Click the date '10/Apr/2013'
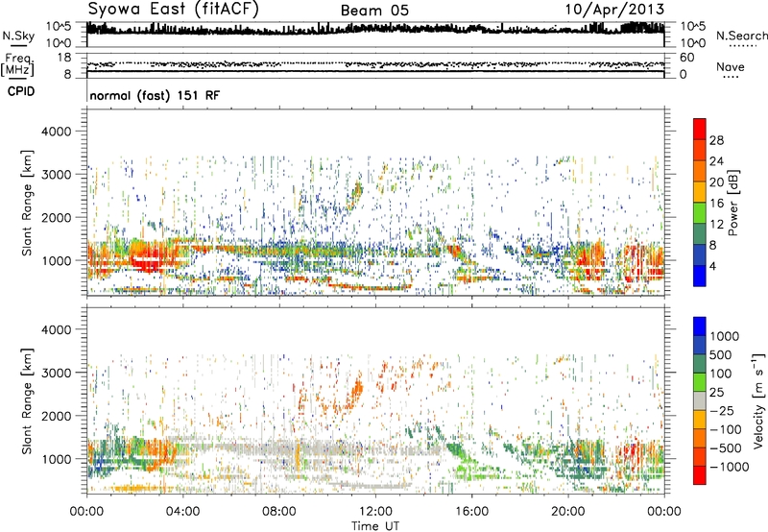This screenshot has height=532, width=768. click(x=614, y=10)
